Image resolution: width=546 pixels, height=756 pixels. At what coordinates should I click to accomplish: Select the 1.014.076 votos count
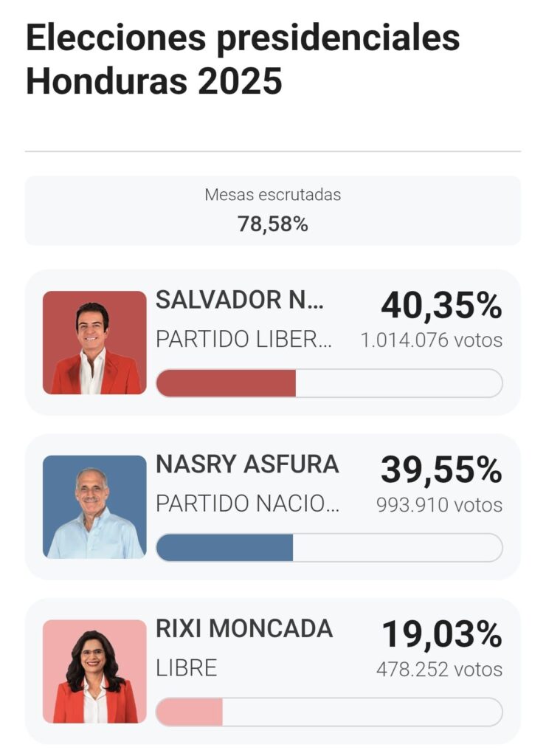click(432, 340)
